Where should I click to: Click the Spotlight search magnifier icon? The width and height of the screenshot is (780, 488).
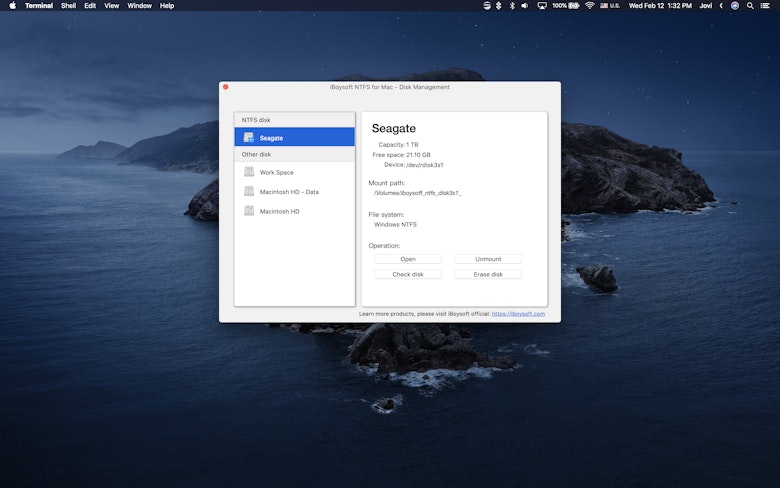[750, 5]
